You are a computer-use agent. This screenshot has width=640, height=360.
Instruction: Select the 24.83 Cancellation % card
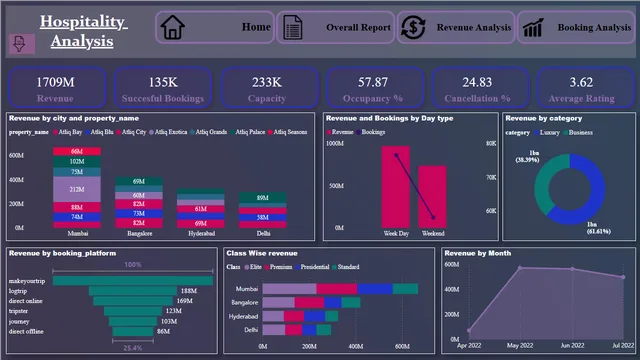pos(480,88)
